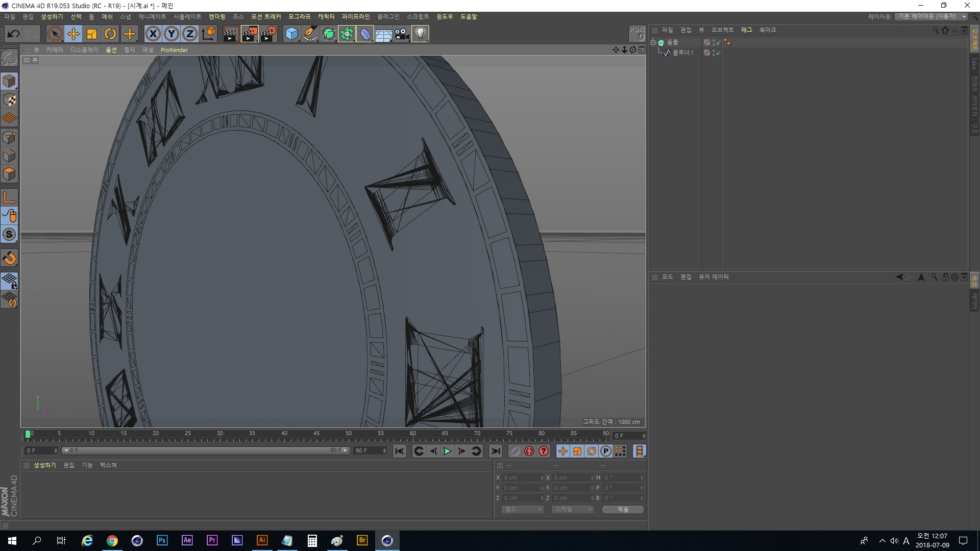Toggle Autokeying red button
This screenshot has height=551, width=980.
point(529,451)
